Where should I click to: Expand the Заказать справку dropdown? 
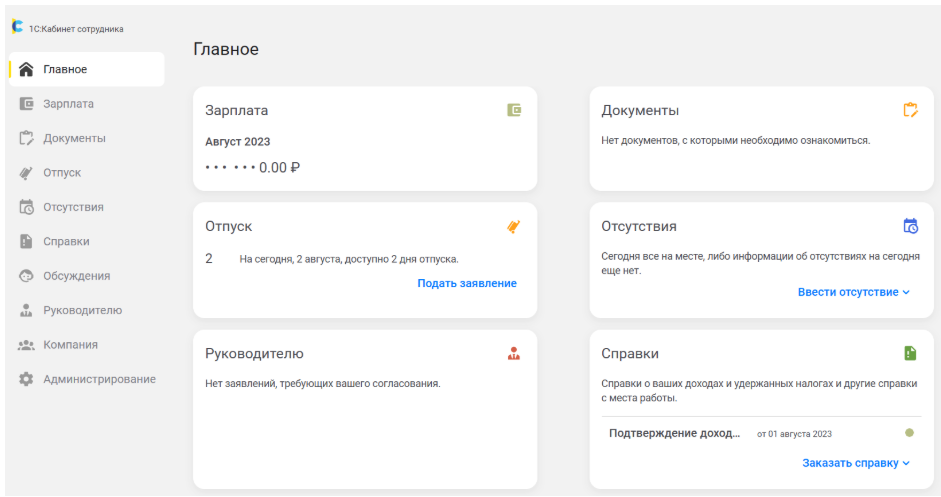click(x=855, y=463)
